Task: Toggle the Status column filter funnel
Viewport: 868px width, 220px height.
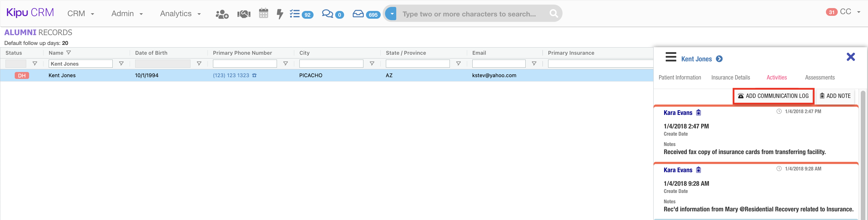Action: pyautogui.click(x=35, y=63)
